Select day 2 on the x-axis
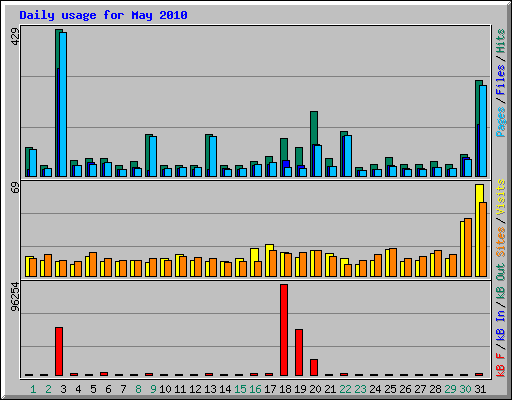512x400 pixels. pyautogui.click(x=48, y=389)
